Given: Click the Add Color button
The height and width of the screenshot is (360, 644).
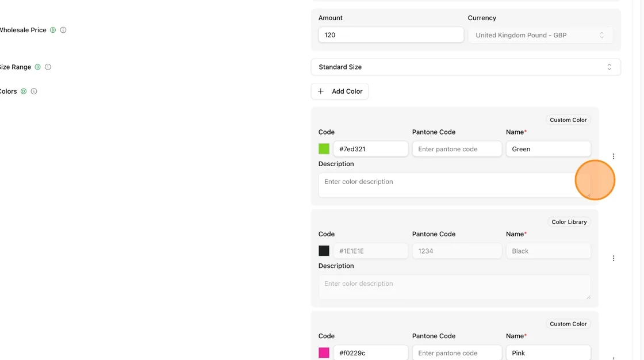Looking at the screenshot, I should click(x=340, y=91).
